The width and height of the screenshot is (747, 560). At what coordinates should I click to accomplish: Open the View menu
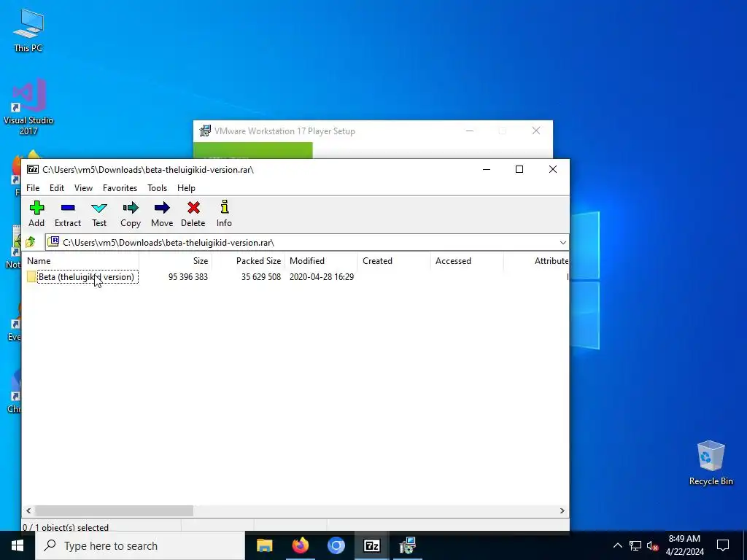coord(83,188)
